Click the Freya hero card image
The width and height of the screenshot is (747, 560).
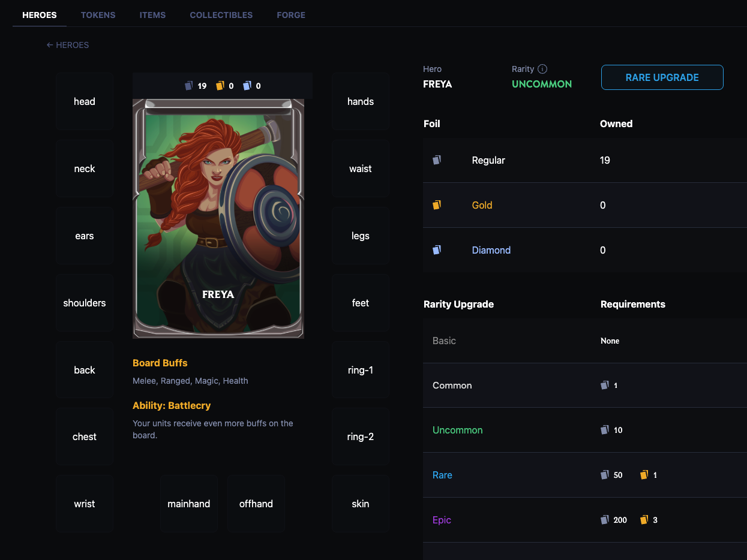pos(218,219)
